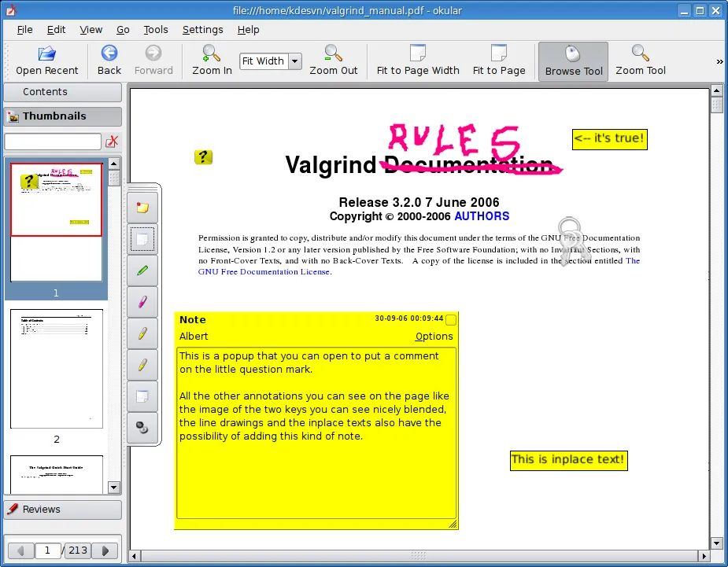Switch to the Thumbnails sidebar panel
This screenshot has width=728, height=567.
pos(63,116)
